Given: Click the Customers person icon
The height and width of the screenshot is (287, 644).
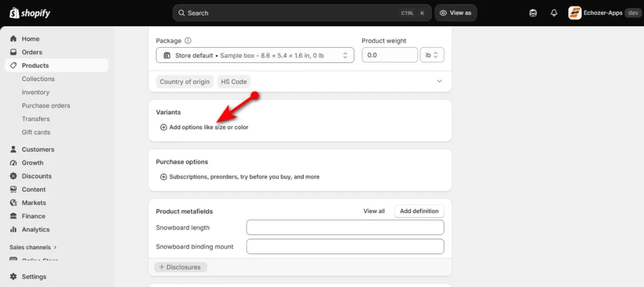Looking at the screenshot, I should point(14,149).
